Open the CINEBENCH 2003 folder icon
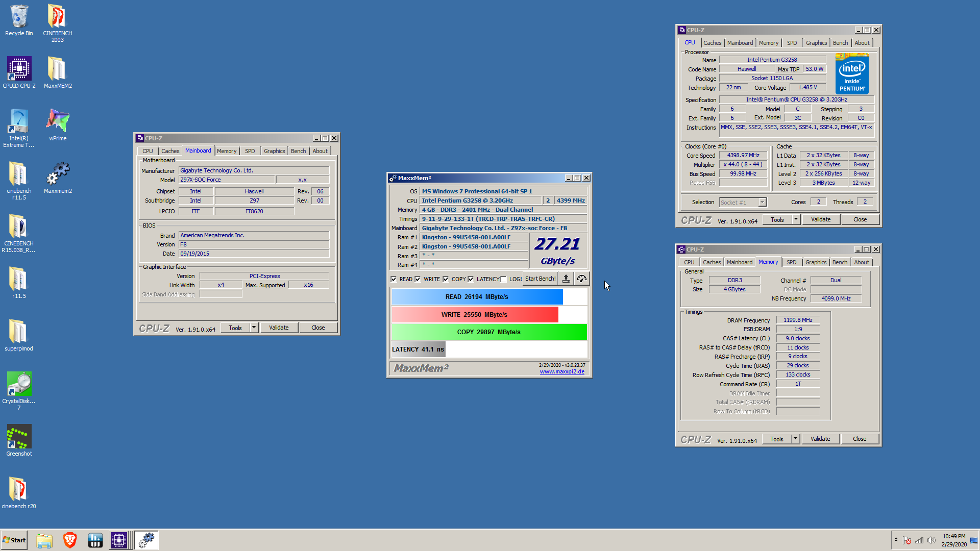The image size is (980, 551). (57, 23)
